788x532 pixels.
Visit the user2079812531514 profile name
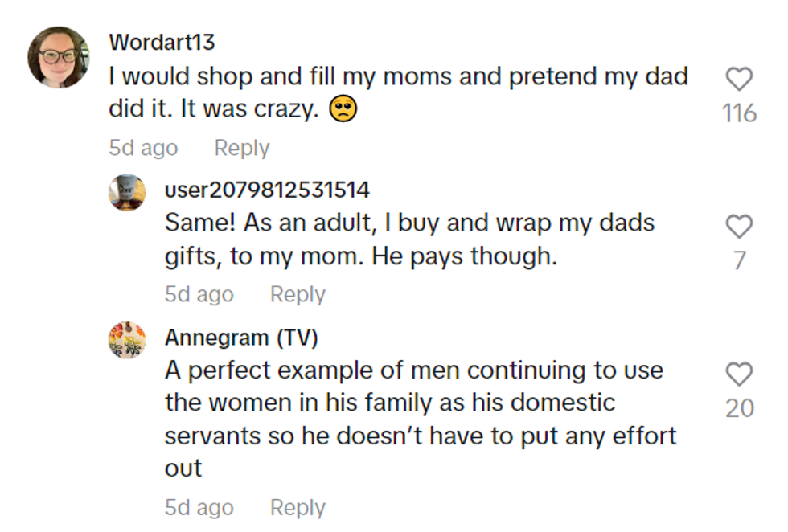point(267,190)
